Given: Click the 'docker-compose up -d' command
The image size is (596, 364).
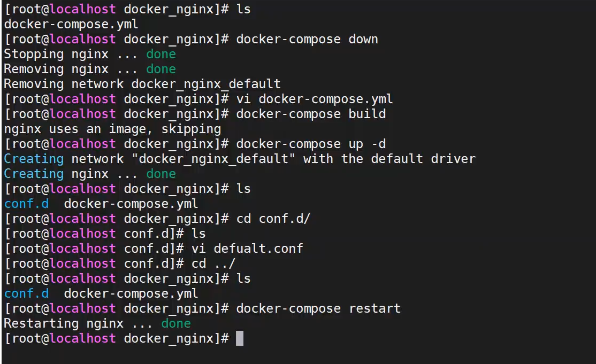Looking at the screenshot, I should [310, 144].
